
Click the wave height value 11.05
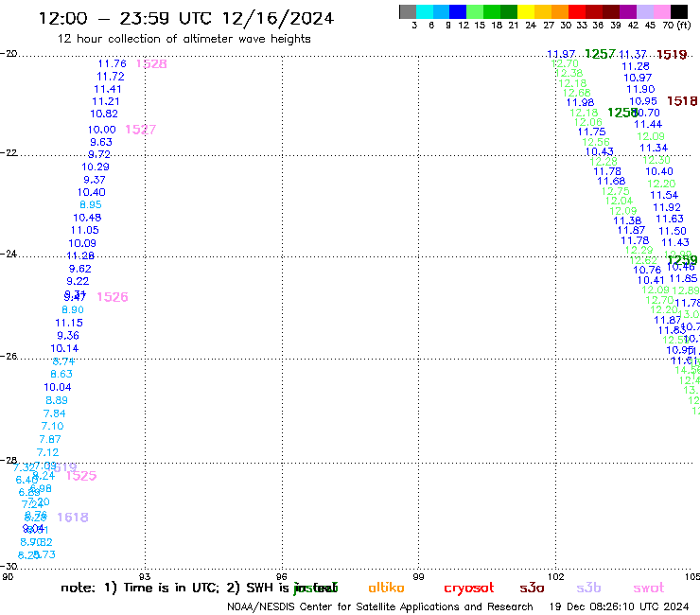(x=85, y=231)
